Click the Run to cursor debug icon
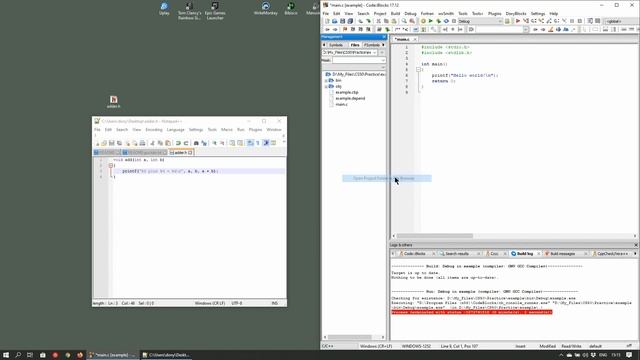640x360 pixels. (x=525, y=21)
